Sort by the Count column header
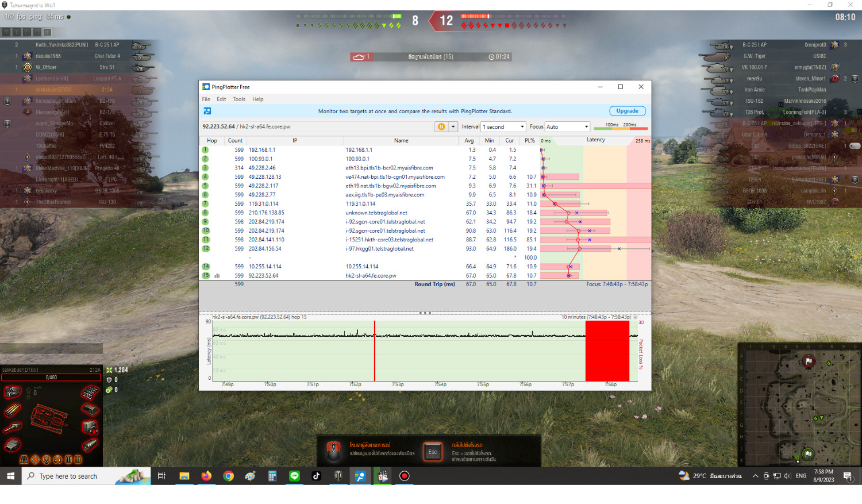This screenshot has height=504, width=862. coord(235,140)
